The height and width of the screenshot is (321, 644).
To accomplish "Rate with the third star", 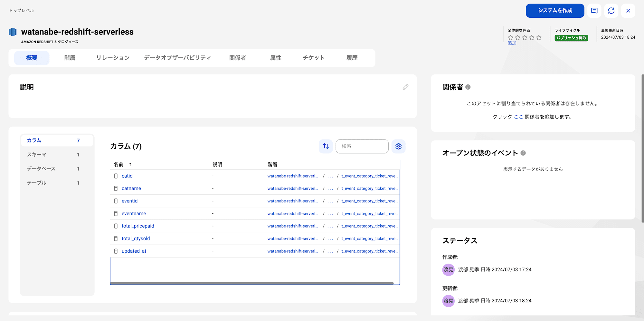I will tap(525, 38).
